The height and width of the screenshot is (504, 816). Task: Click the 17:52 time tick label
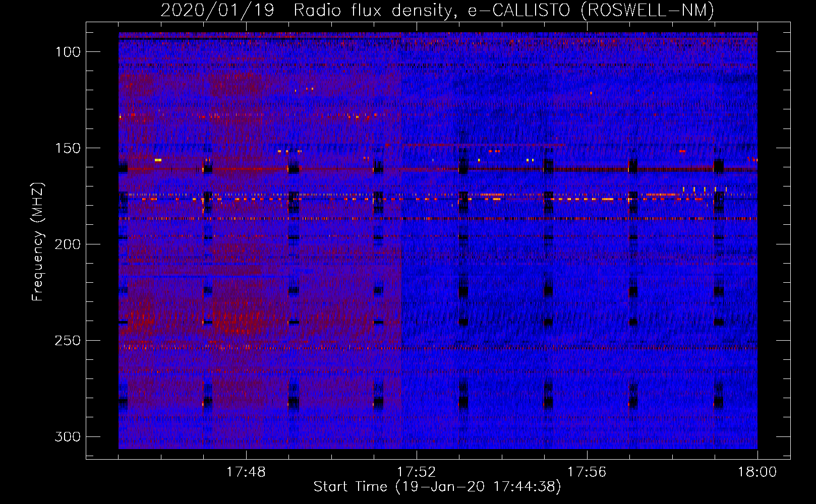click(x=417, y=472)
